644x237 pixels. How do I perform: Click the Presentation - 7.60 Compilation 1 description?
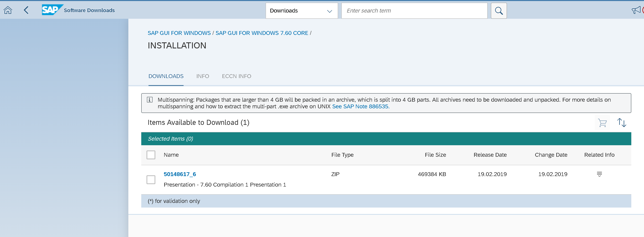pos(225,185)
